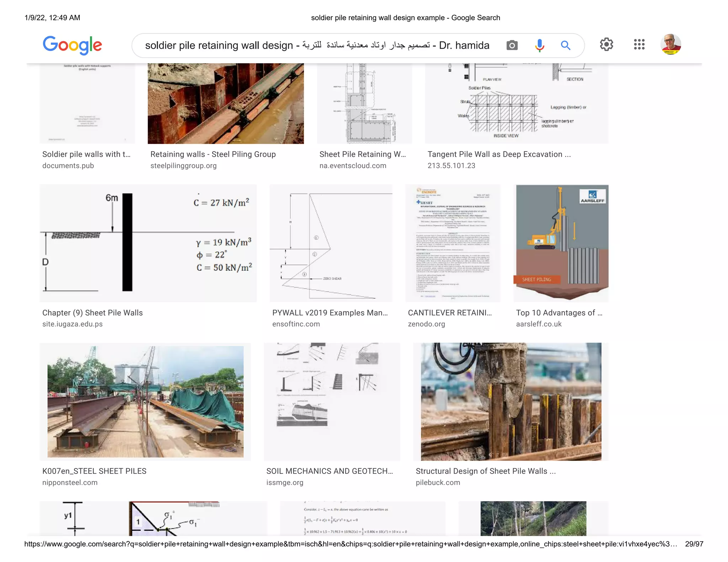This screenshot has height=562, width=728.
Task: Open Structural Design of Sheet Pile Walls link
Action: [x=485, y=471]
